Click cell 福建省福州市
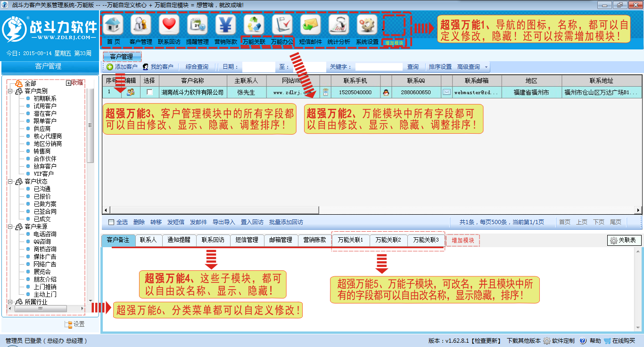The width and height of the screenshot is (644, 347). coord(531,92)
